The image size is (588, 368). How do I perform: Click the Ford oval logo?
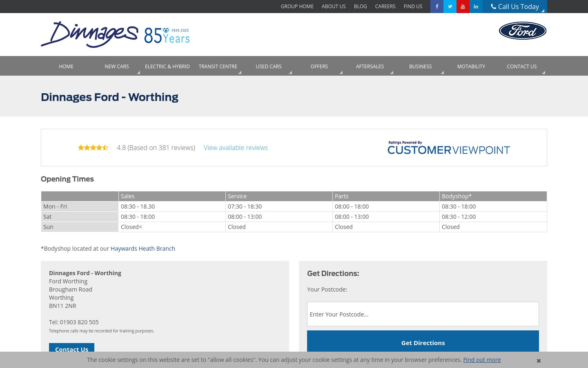pos(523,31)
